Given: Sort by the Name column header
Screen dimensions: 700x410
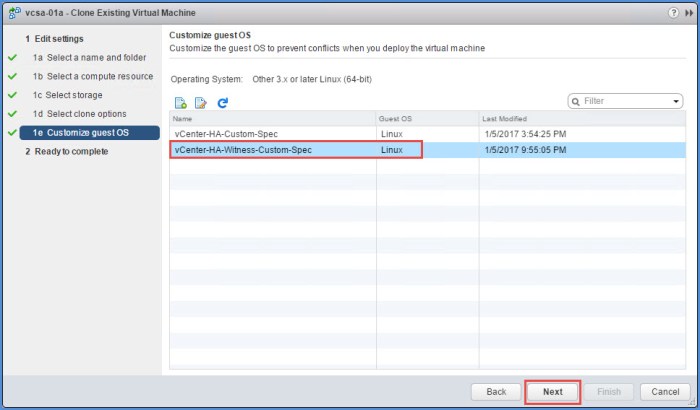Looking at the screenshot, I should [x=272, y=119].
